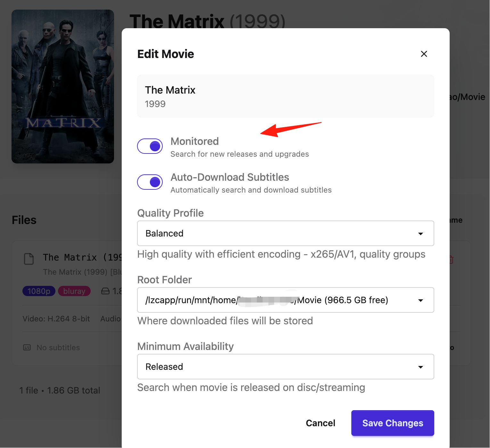
Task: Click the subtitles icon beside No subtitles
Action: point(27,347)
